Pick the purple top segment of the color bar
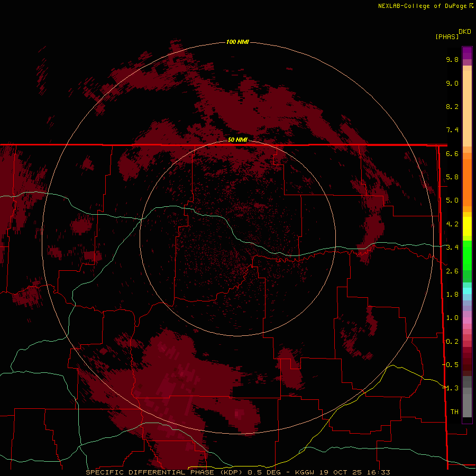 point(467,53)
